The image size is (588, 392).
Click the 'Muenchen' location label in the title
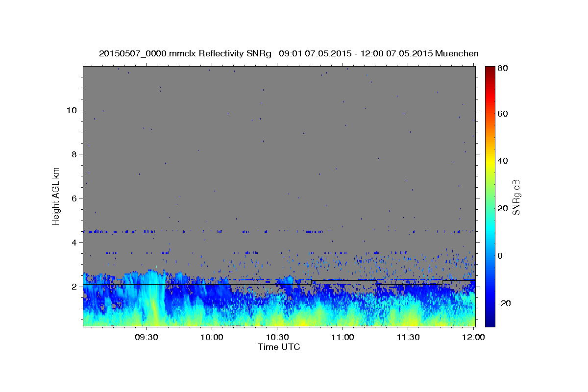[457, 53]
